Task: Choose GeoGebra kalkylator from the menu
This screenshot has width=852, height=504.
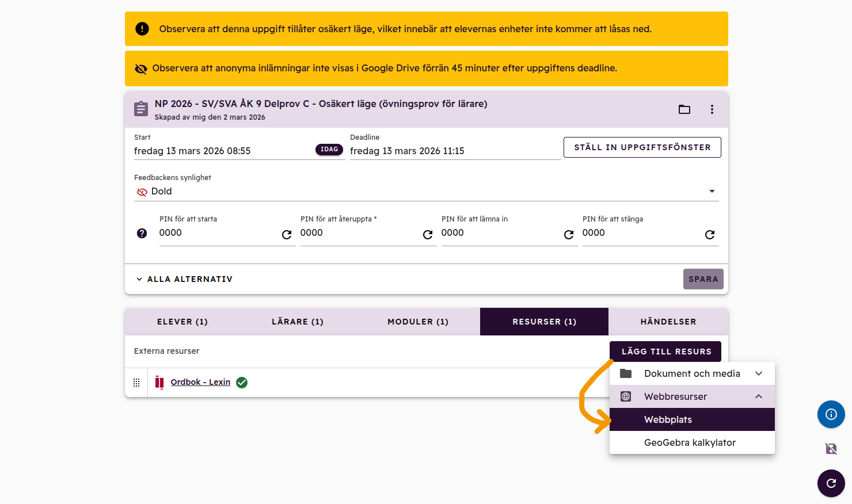Action: click(x=690, y=442)
